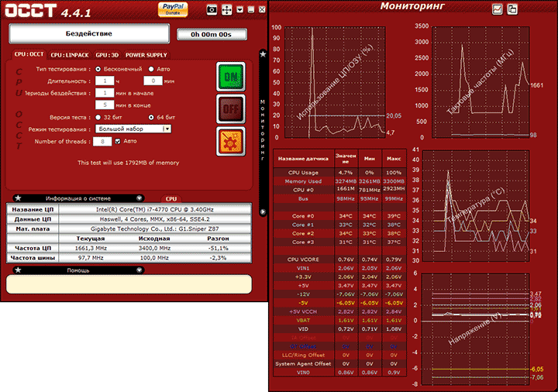Select the CPU info tab
Image resolution: width=558 pixels, height=392 pixels.
pyautogui.click(x=171, y=199)
